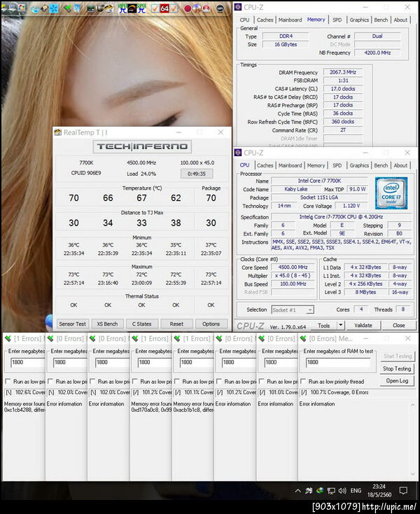Click Tools button in CPU-Z
Viewport: 420px width, 514px height.
click(323, 326)
